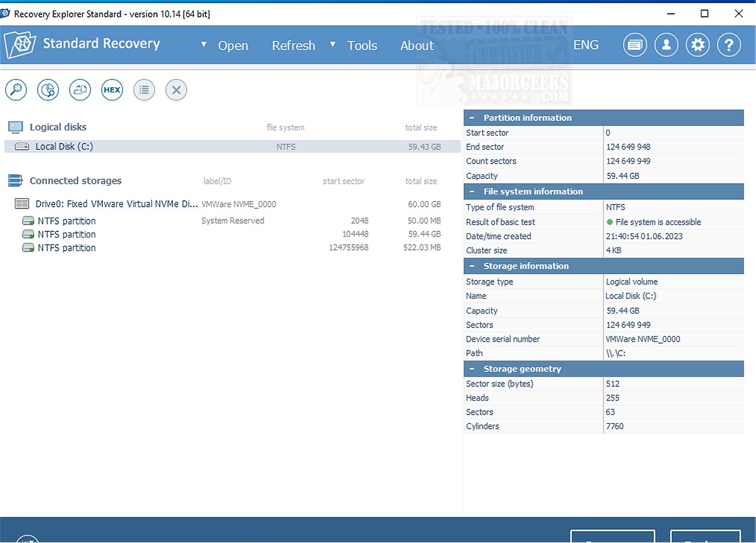
Task: Open the settings gear icon
Action: click(697, 45)
